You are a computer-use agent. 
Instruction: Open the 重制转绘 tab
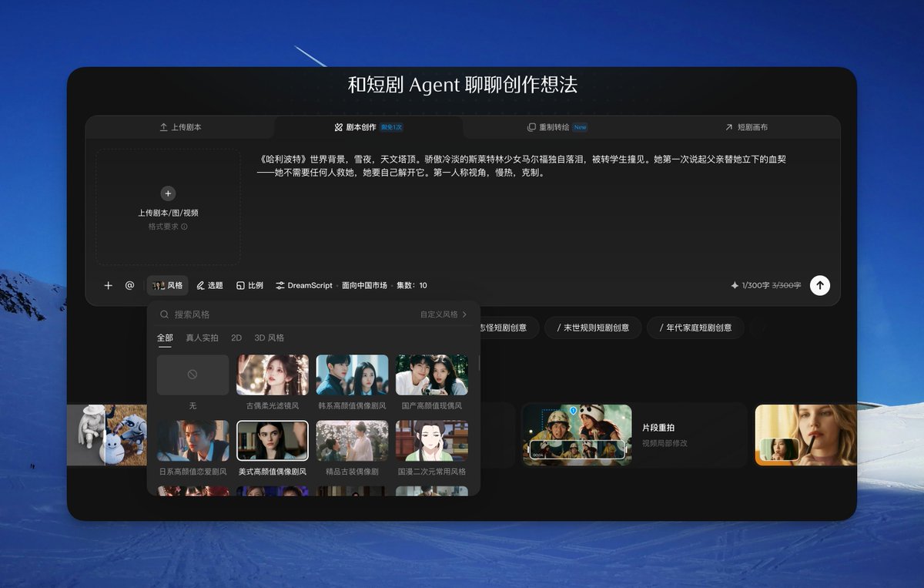point(557,127)
